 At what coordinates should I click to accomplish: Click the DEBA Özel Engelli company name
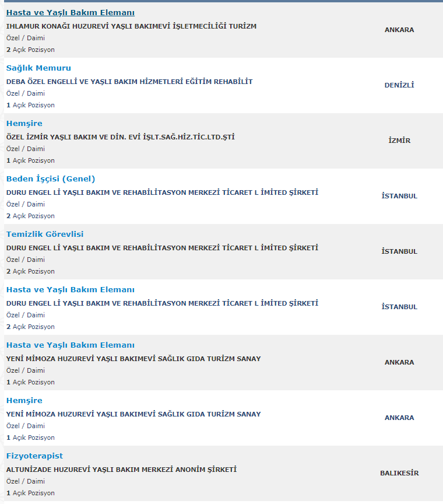129,82
